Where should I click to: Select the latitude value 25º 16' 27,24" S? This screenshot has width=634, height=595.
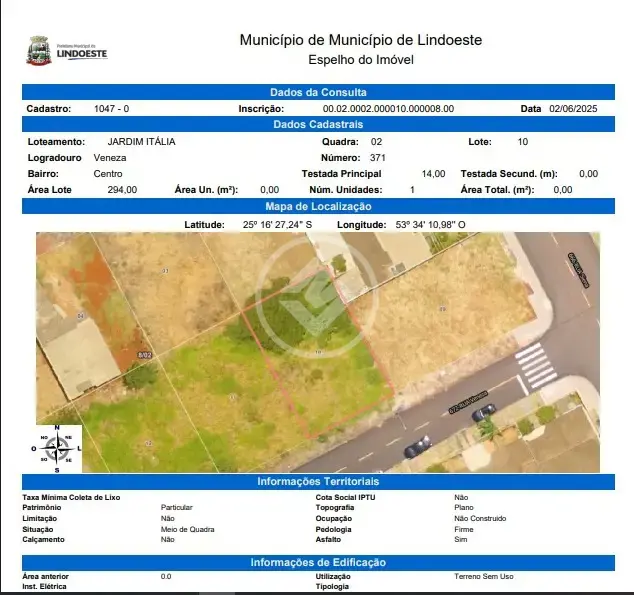click(277, 225)
